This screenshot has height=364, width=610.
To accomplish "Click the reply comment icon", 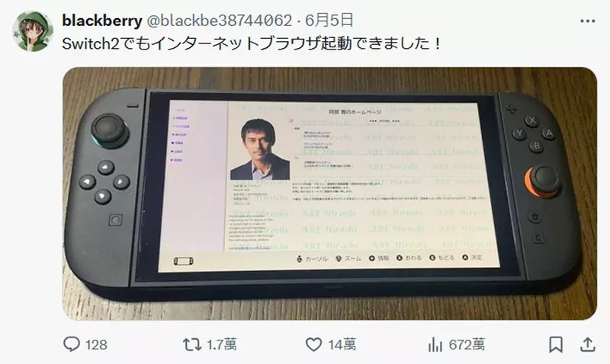I will point(72,344).
